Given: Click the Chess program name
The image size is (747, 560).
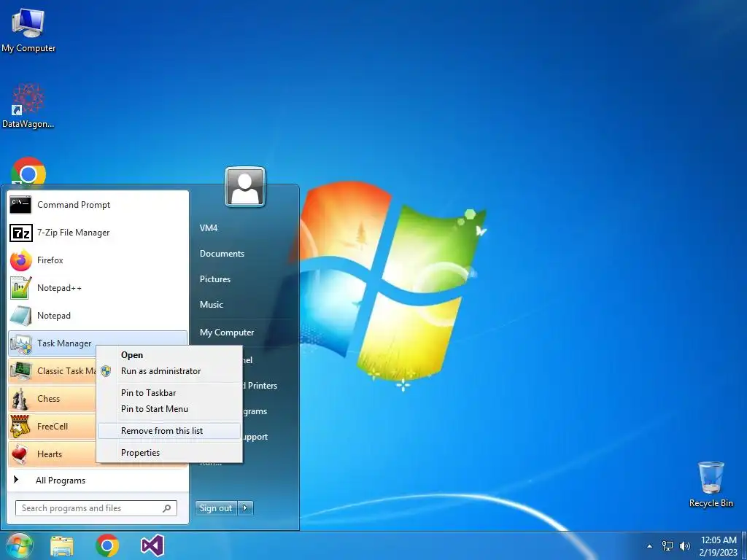Looking at the screenshot, I should 49,399.
